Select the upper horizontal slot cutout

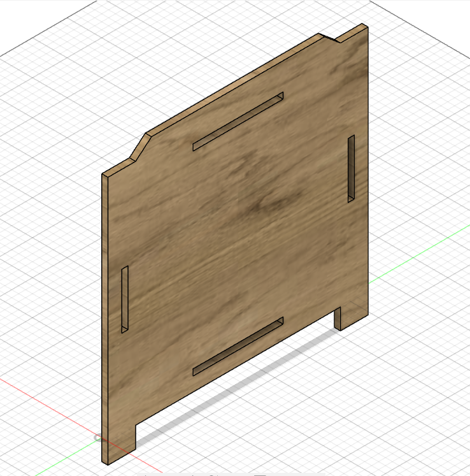click(x=238, y=122)
